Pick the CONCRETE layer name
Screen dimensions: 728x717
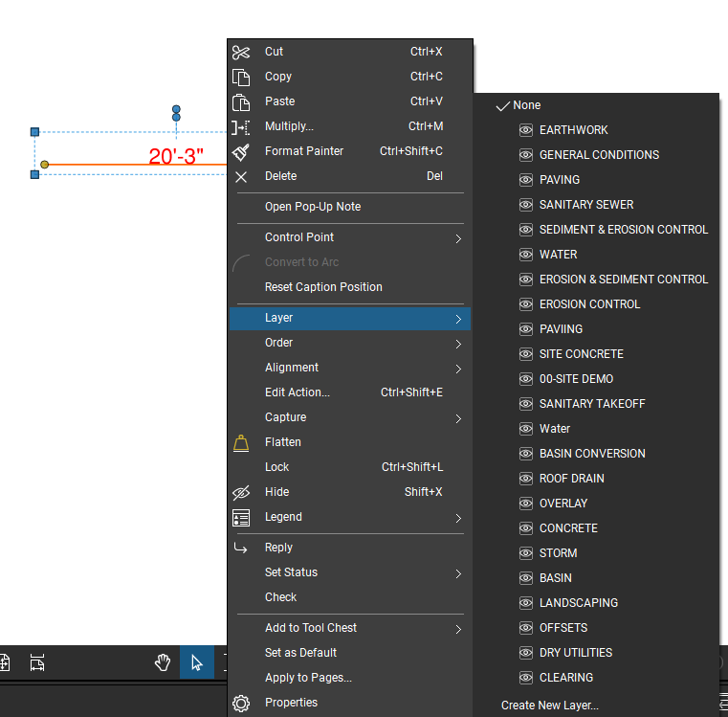coord(568,528)
